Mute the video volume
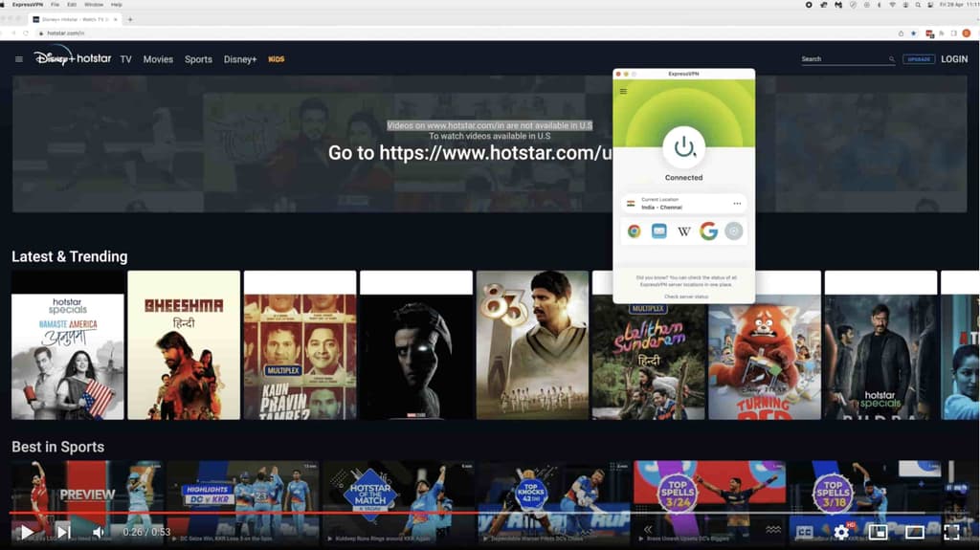 click(99, 532)
